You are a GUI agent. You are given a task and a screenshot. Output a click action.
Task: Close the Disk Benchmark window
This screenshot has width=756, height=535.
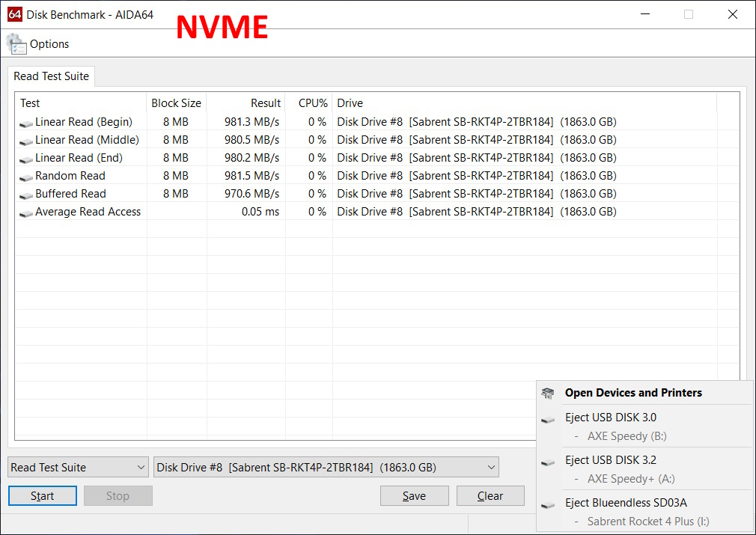click(732, 14)
